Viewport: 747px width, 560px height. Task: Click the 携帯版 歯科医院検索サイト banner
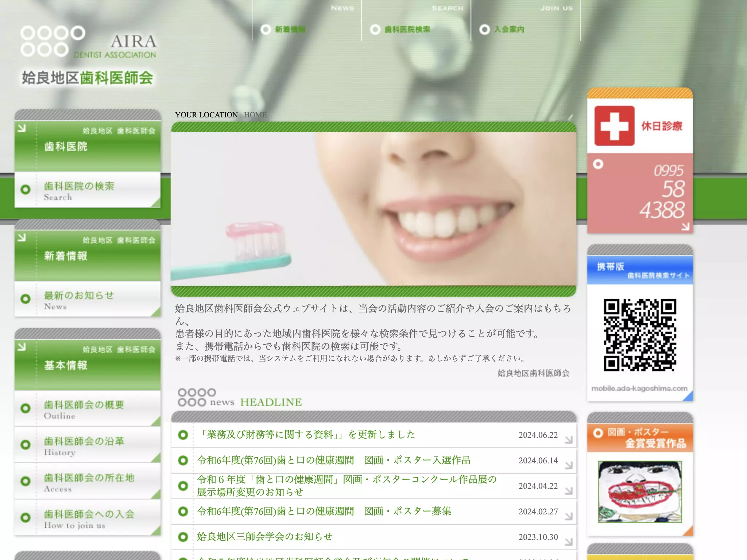pos(640,270)
